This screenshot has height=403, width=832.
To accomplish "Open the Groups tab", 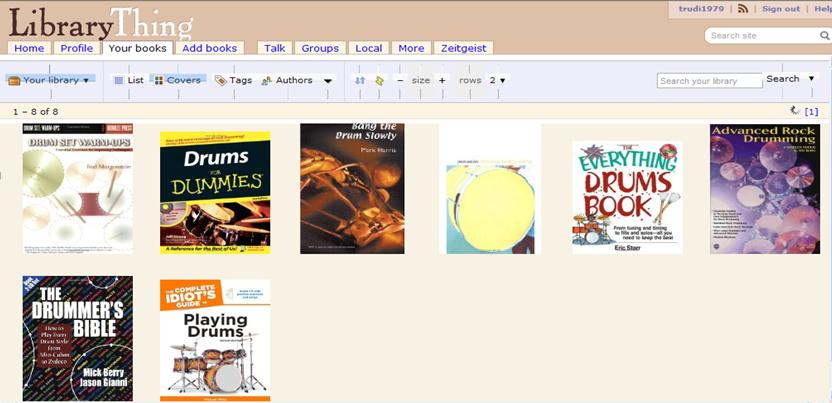I will tap(320, 48).
